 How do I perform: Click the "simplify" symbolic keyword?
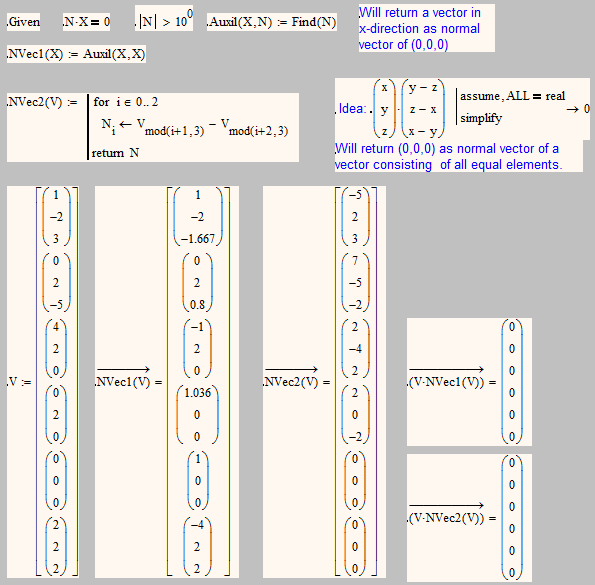(481, 118)
